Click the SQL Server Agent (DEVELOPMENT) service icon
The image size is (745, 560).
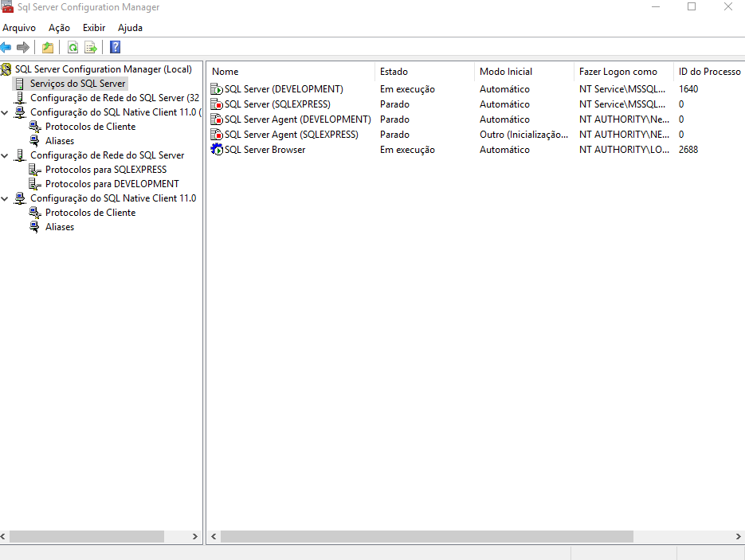[217, 119]
